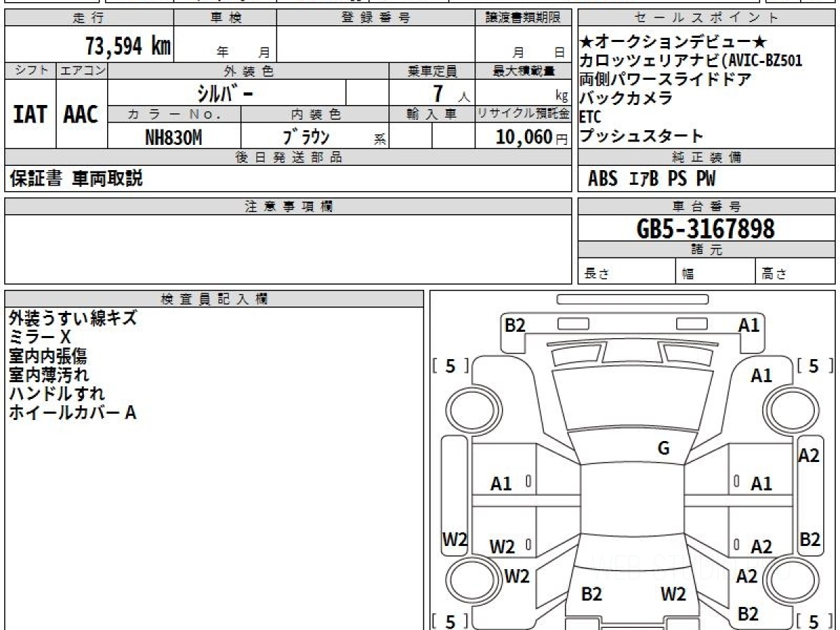Viewport: 840px width, 630px height.
Task: Click the 乗車定員 header
Action: pos(432,71)
